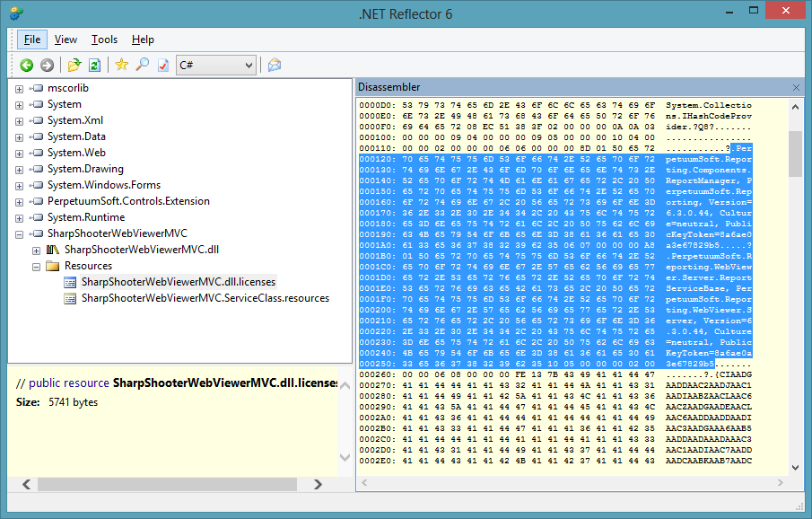The image size is (812, 519).
Task: Open the Tools menu
Action: [x=105, y=40]
